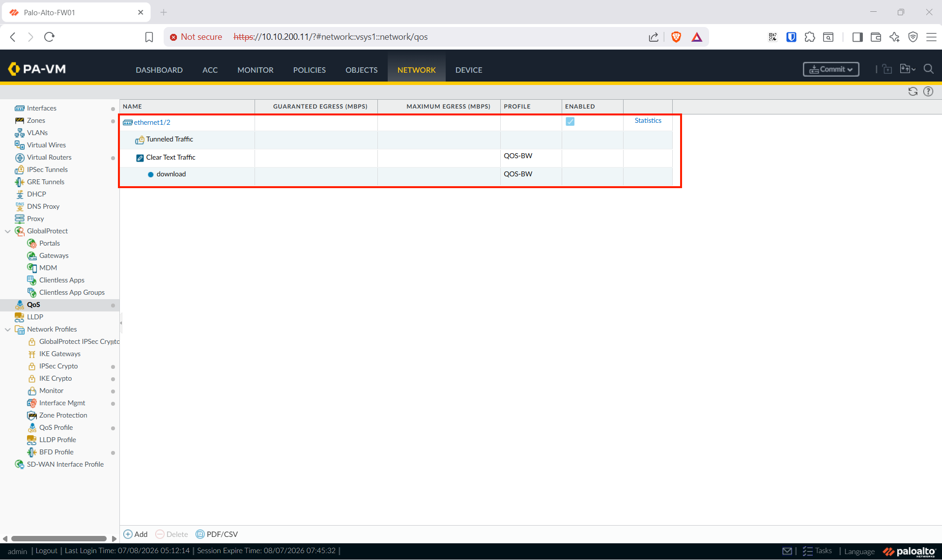Sort by the NAME column header

pyautogui.click(x=187, y=106)
